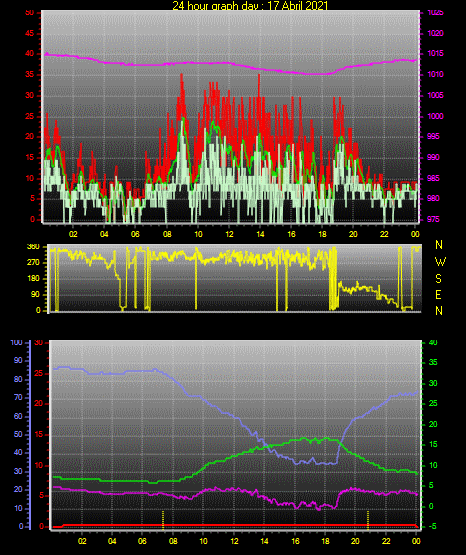The height and width of the screenshot is (555, 466).
Task: Click the W compass direction label
Action: point(440,262)
